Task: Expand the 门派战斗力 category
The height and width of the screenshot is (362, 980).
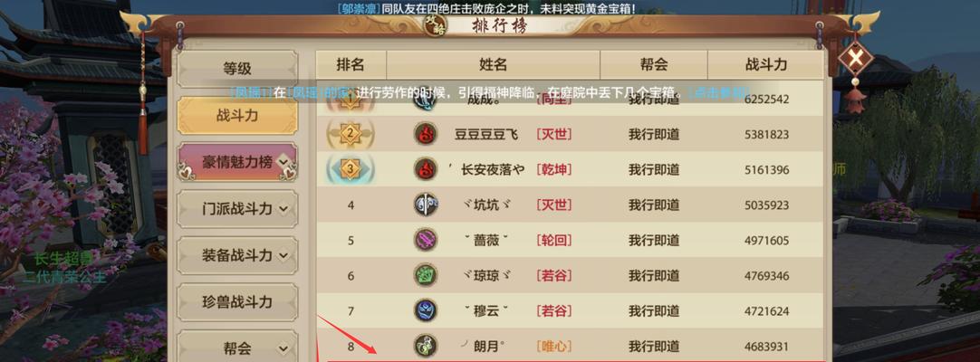Action: 284,209
